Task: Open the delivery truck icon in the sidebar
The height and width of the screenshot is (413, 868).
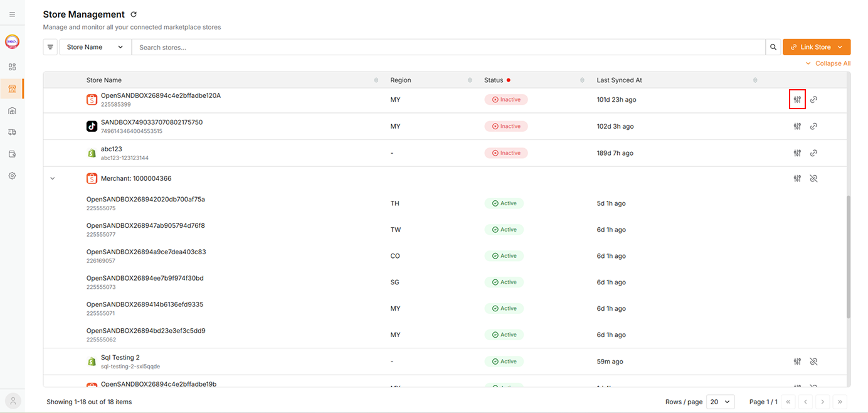Action: (x=12, y=132)
